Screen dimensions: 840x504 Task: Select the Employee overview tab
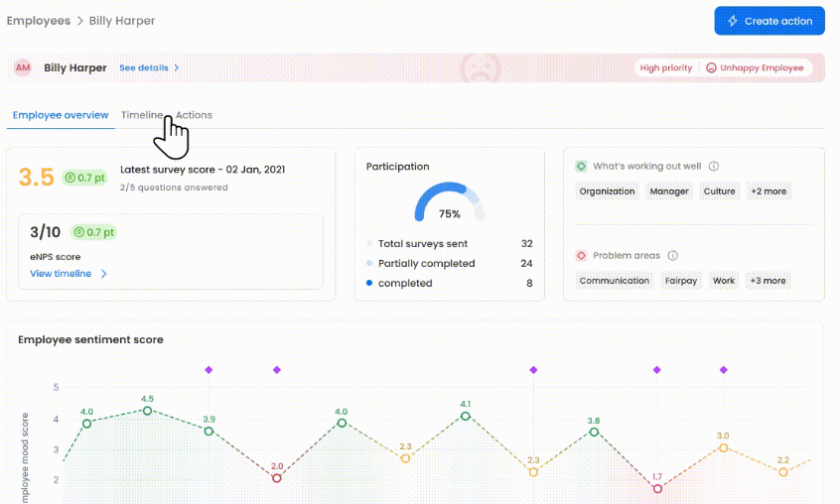coord(61,115)
